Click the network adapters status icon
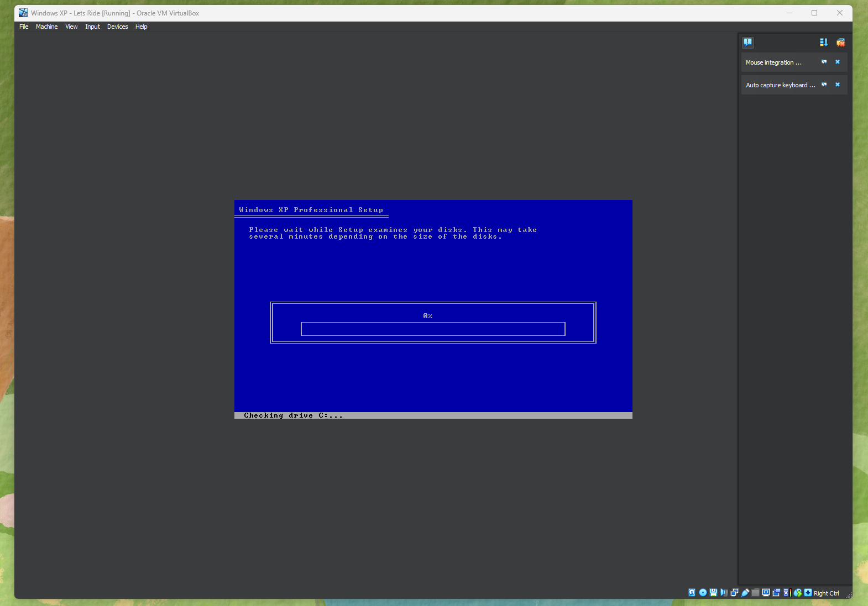 point(734,593)
